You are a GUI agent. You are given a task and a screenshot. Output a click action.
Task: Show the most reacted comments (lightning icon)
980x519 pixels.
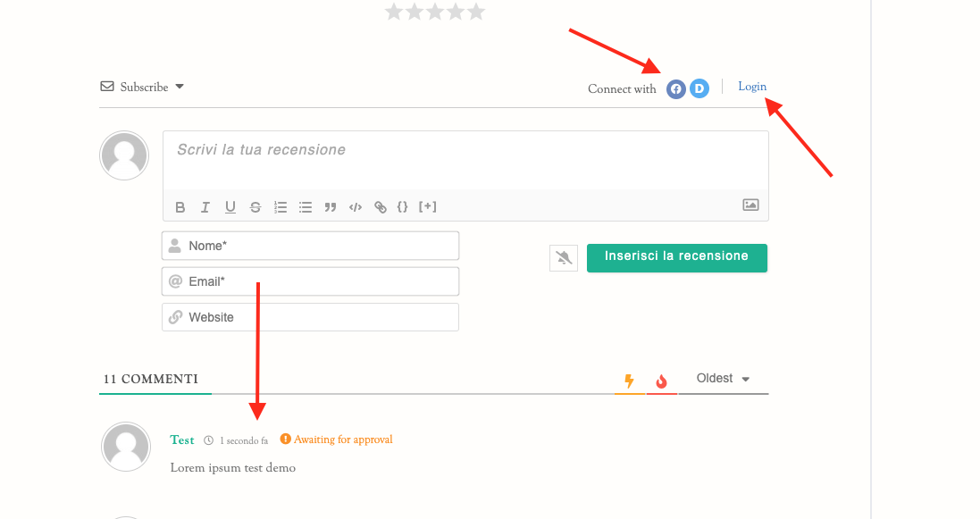630,381
